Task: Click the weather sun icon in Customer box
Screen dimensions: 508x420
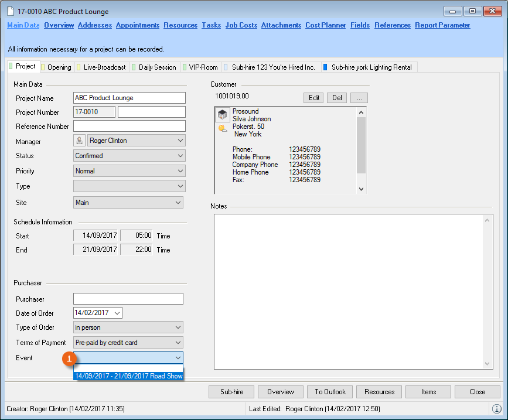Action: point(223,128)
